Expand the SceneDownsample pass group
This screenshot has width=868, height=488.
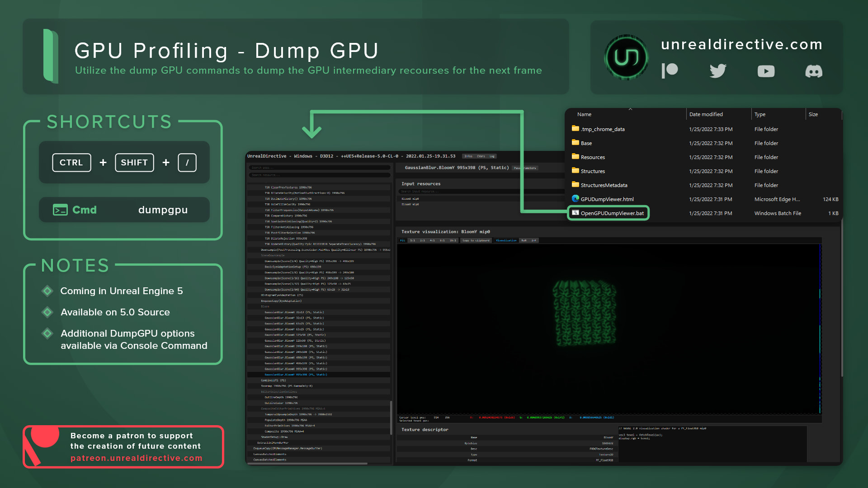pyautogui.click(x=273, y=255)
